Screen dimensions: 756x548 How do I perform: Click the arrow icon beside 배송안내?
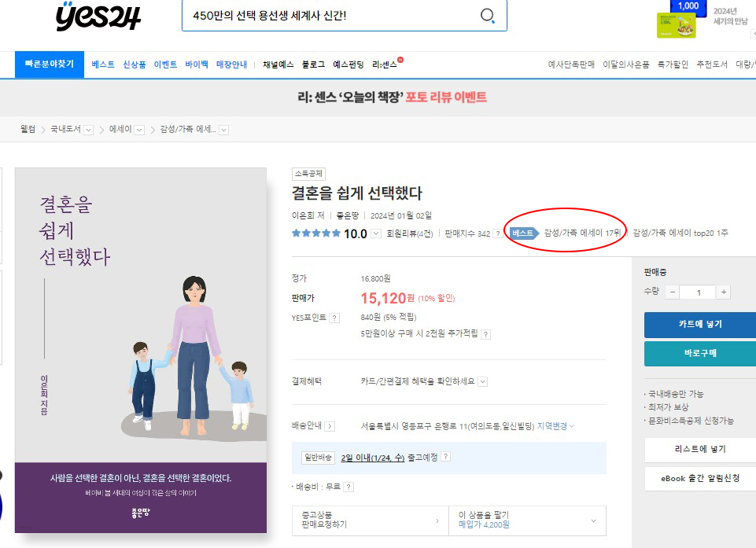(x=330, y=426)
